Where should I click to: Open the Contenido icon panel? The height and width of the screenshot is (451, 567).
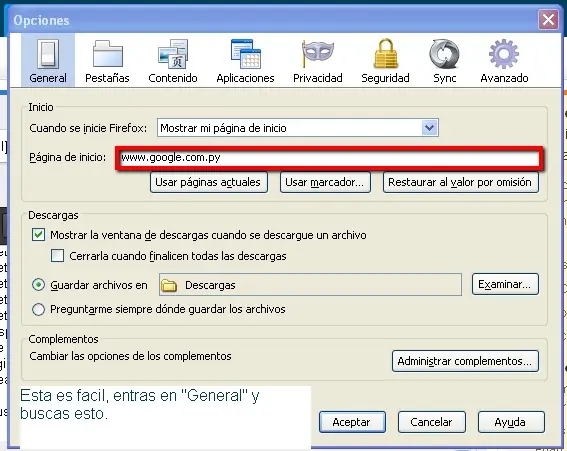173,60
